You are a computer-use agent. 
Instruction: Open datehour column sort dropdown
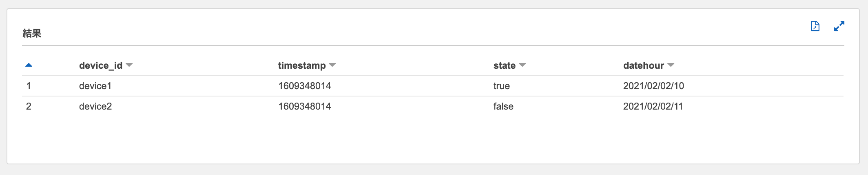pyautogui.click(x=671, y=65)
